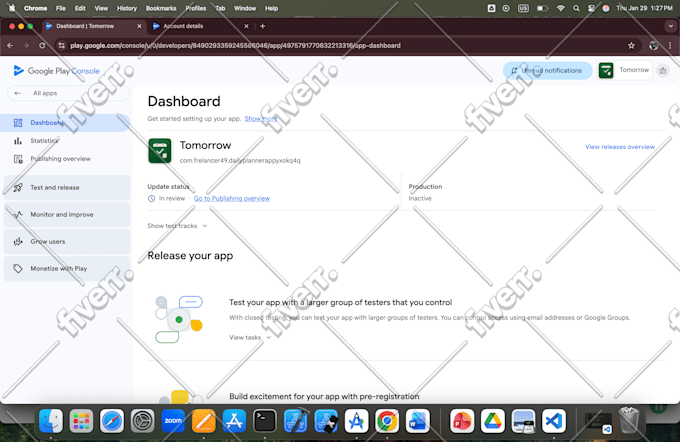This screenshot has height=442, width=680.
Task: Open Launchpad from the dock
Action: click(81, 421)
